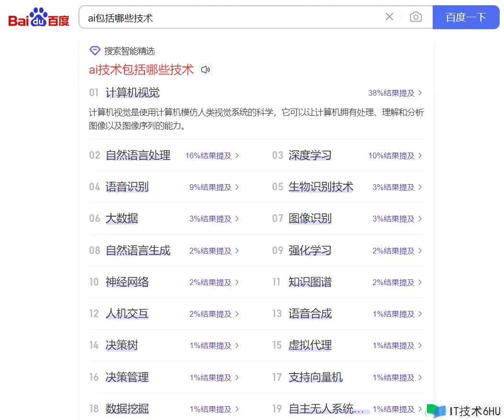504x420 pixels.
Task: Click the 知识图谱 entry
Action: click(x=310, y=282)
